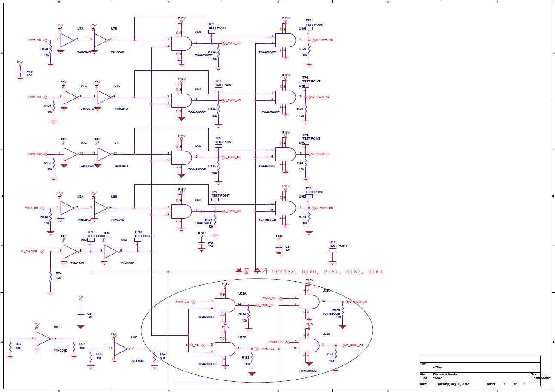Select the U8D inverter symbol
The height and width of the screenshot is (392, 555).
coord(111,252)
